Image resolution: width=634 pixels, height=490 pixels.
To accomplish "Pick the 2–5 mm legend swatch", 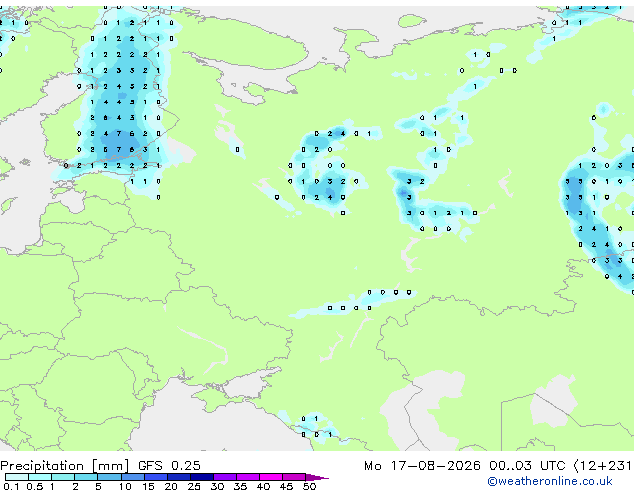I will (86, 477).
